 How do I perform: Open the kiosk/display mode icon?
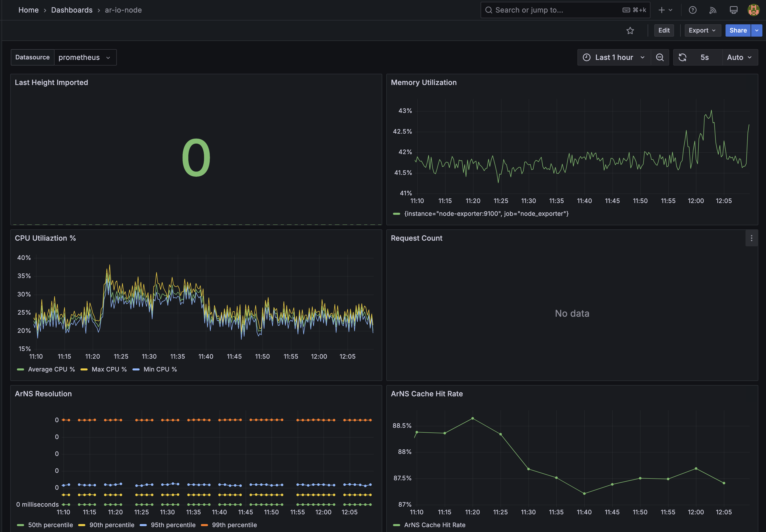tap(733, 10)
